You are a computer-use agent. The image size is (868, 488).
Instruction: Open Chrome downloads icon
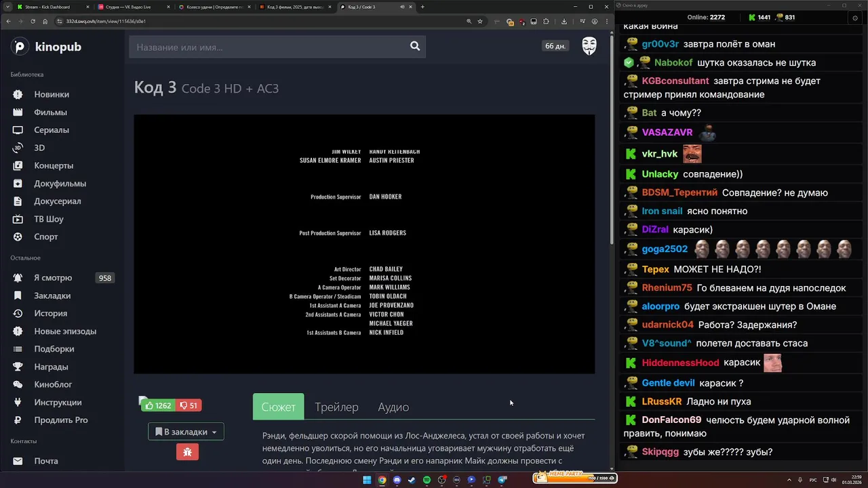tap(564, 21)
